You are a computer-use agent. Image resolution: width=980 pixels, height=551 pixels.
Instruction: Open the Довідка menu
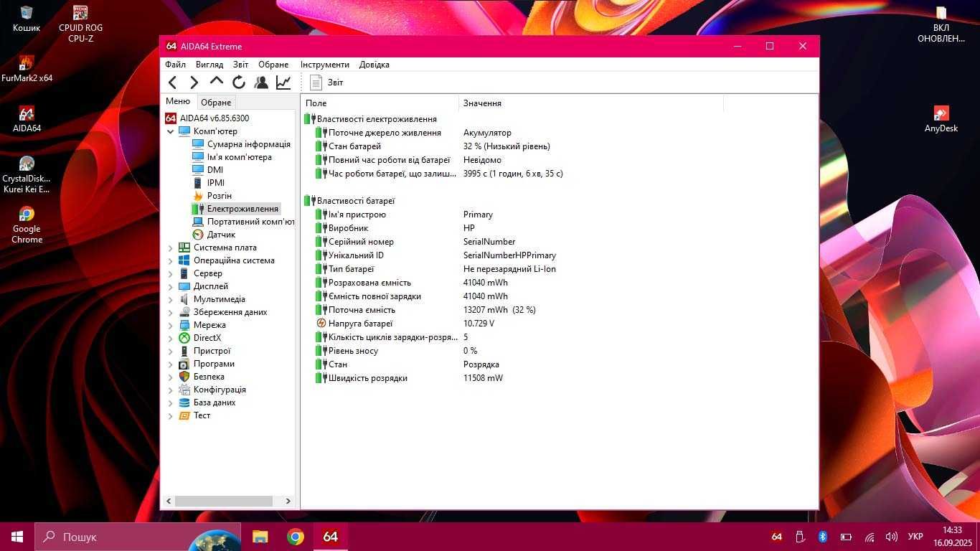pyautogui.click(x=374, y=65)
